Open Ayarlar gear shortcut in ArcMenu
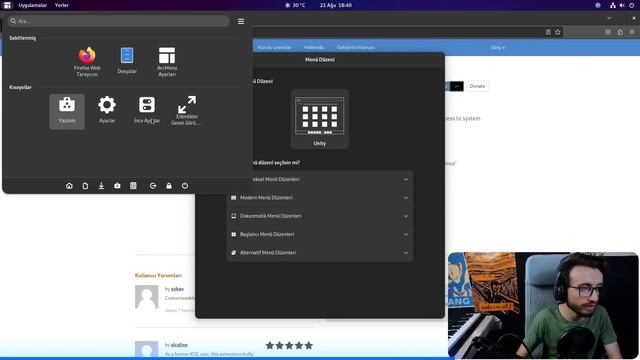 [107, 110]
